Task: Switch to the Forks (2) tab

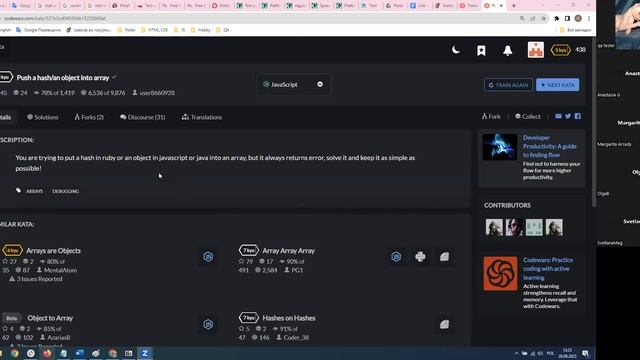Action: pyautogui.click(x=89, y=117)
